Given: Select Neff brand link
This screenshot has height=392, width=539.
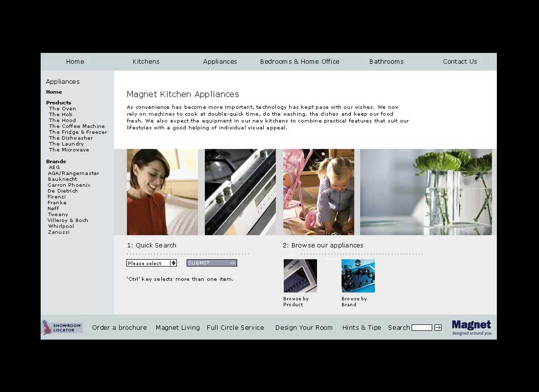Looking at the screenshot, I should tap(53, 208).
